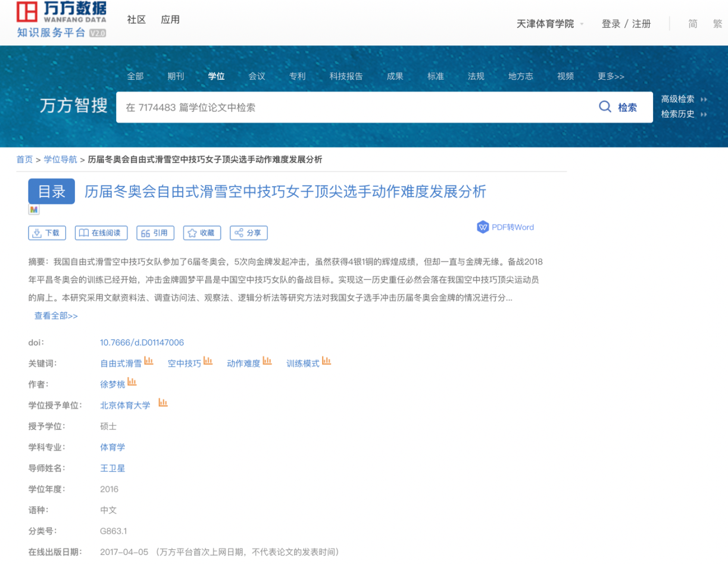Click the 分享 share button
The width and height of the screenshot is (728, 564).
tap(249, 233)
